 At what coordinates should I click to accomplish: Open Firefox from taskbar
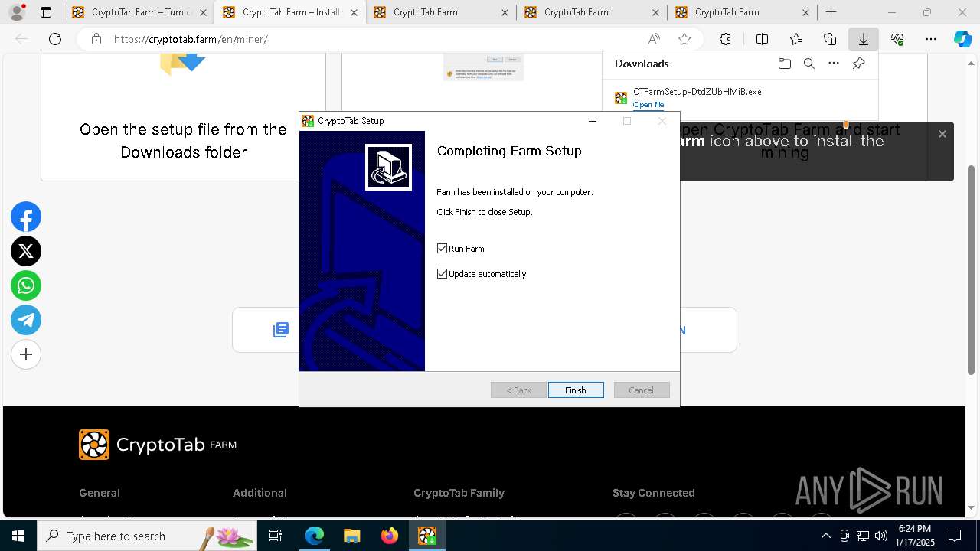point(390,536)
